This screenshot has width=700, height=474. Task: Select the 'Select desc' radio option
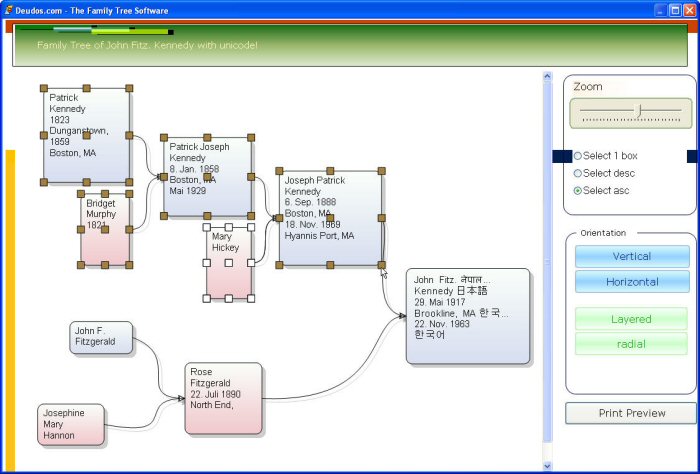pyautogui.click(x=578, y=173)
